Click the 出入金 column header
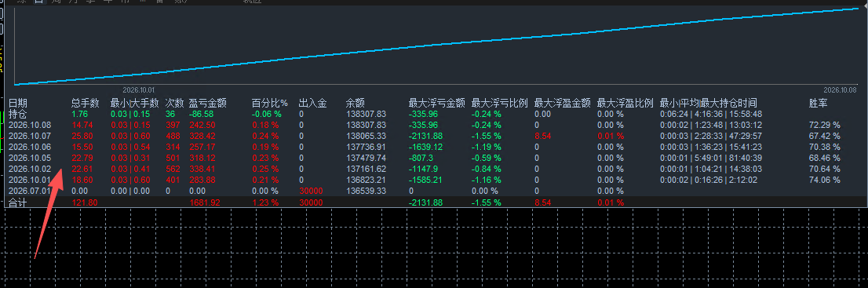Image resolution: width=868 pixels, height=288 pixels. 313,103
